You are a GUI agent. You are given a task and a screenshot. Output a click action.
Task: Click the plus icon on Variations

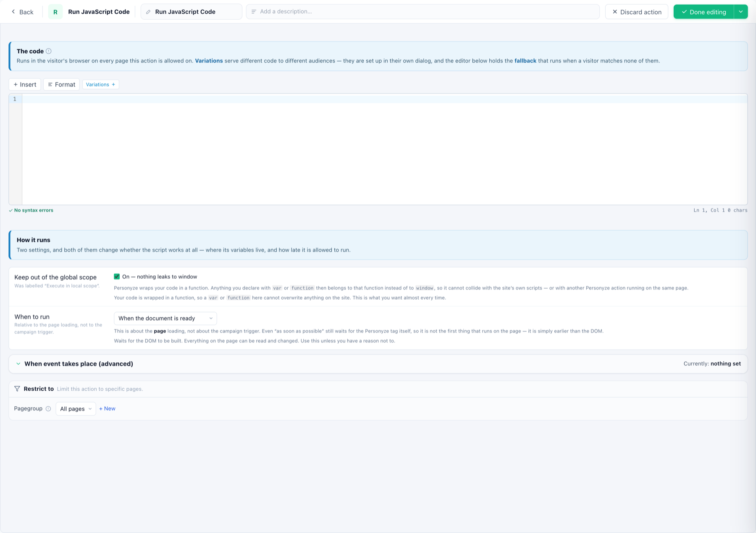click(113, 84)
